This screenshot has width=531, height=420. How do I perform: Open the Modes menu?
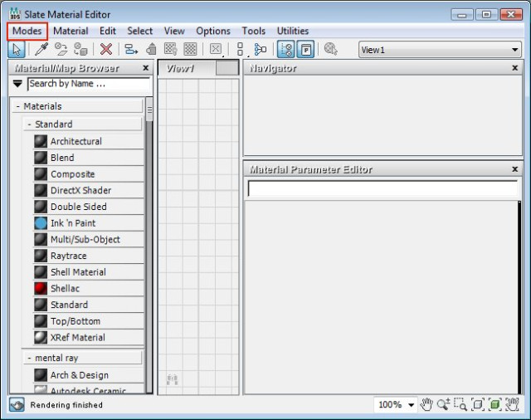coord(27,31)
